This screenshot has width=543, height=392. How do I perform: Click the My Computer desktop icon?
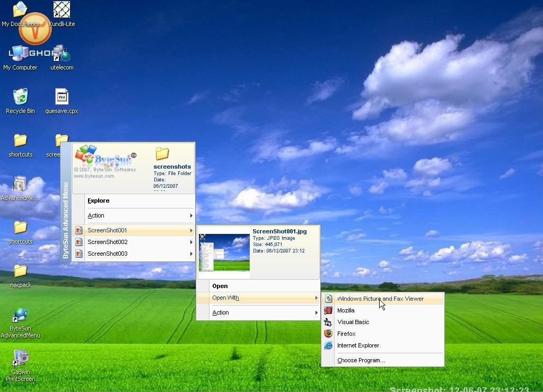pos(20,54)
